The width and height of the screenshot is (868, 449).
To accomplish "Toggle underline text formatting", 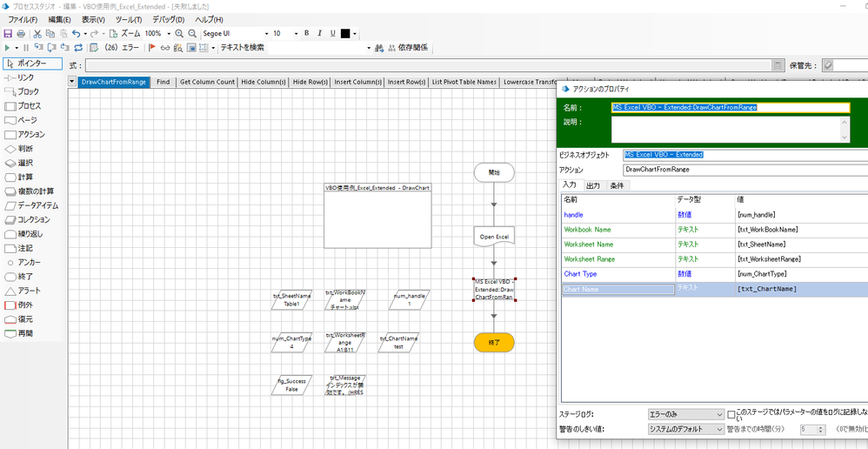I will (x=333, y=33).
